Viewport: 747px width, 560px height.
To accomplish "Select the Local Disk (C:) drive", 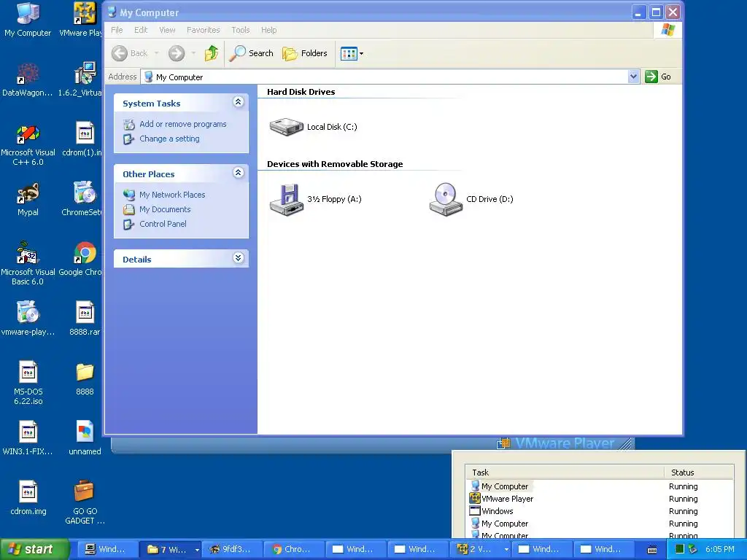I will (x=312, y=127).
